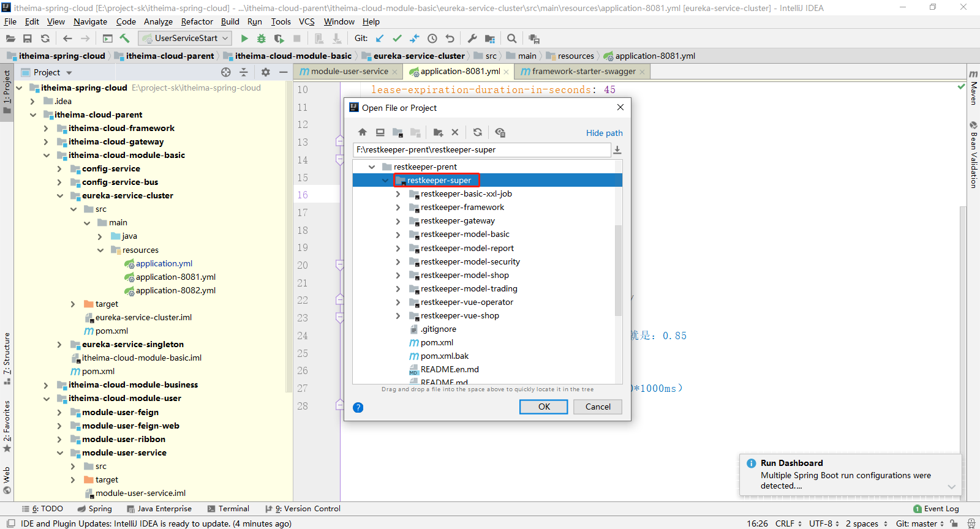Expand itheima-cloud-module-business in Project tree
This screenshot has height=529, width=980.
coord(46,385)
